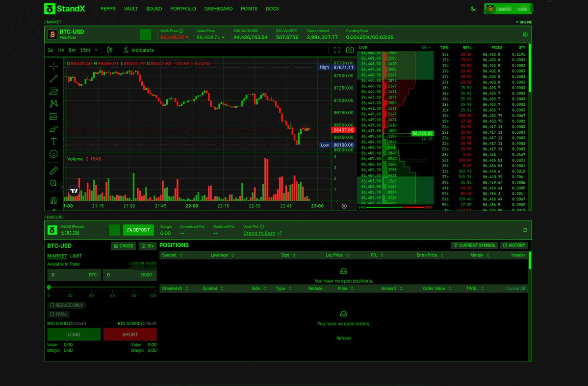The height and width of the screenshot is (386, 588).
Task: Open order HISTORY
Action: tap(514, 245)
